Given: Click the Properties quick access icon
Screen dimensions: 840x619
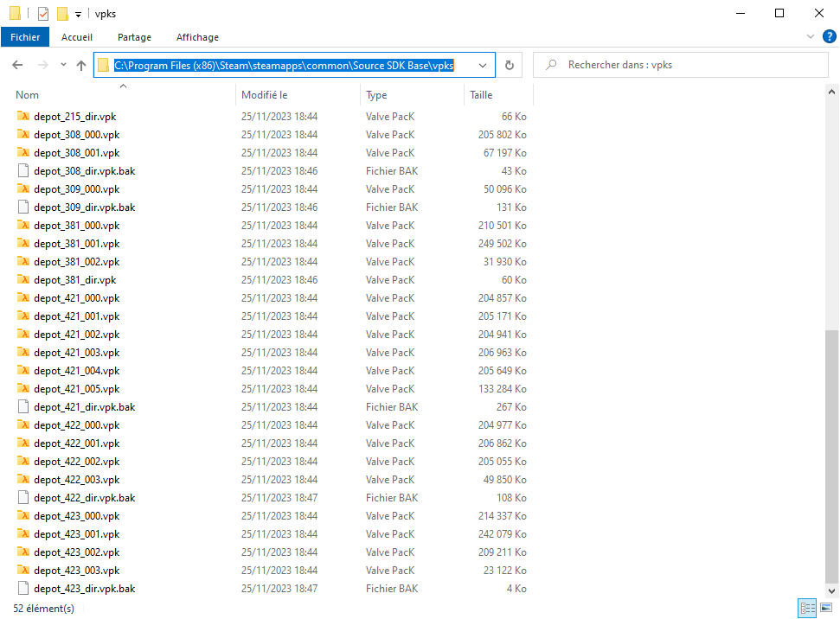Looking at the screenshot, I should tap(43, 13).
